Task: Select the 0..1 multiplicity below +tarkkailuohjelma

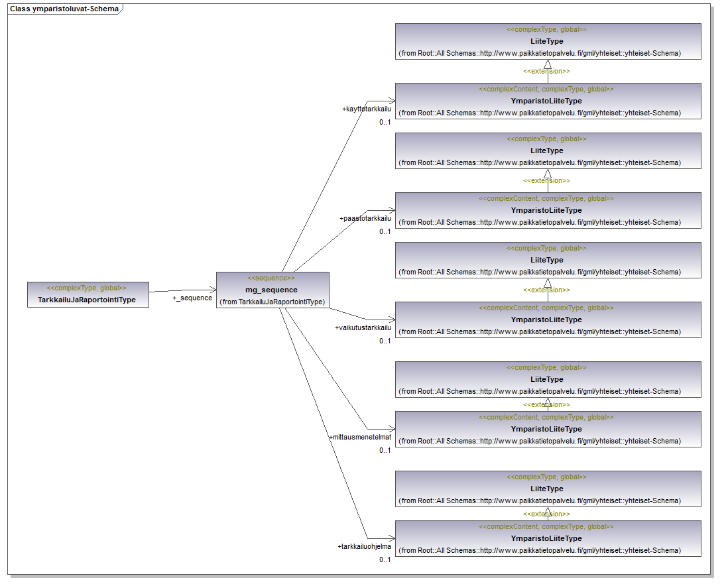Action: coord(385,559)
